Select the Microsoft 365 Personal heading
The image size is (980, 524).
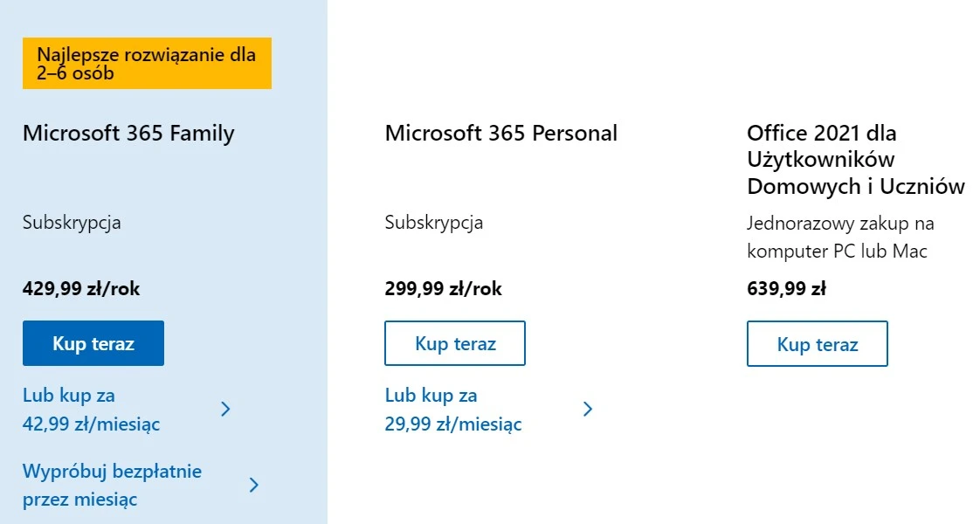(500, 133)
